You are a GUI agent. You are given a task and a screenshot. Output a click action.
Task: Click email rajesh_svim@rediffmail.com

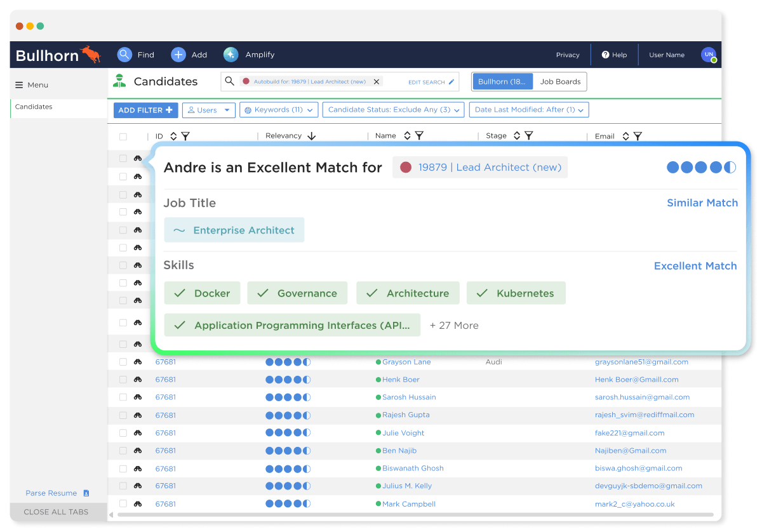tap(645, 415)
